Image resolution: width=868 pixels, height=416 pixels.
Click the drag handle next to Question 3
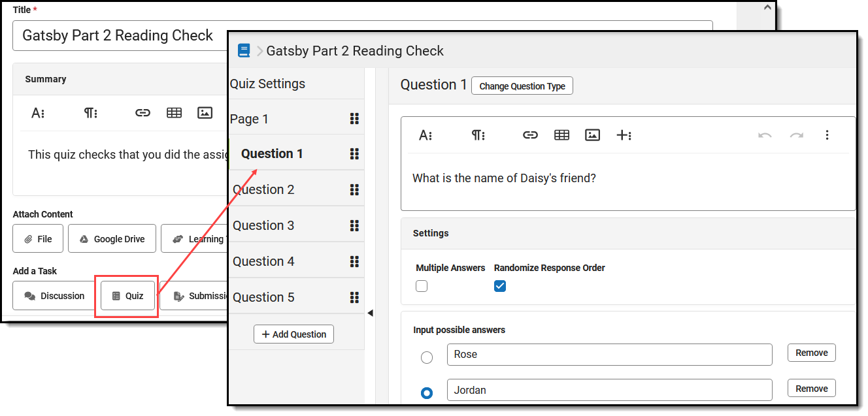(354, 225)
